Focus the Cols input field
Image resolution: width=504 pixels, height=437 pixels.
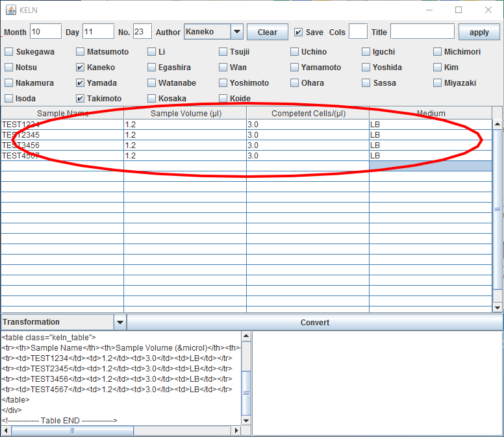pyautogui.click(x=358, y=31)
